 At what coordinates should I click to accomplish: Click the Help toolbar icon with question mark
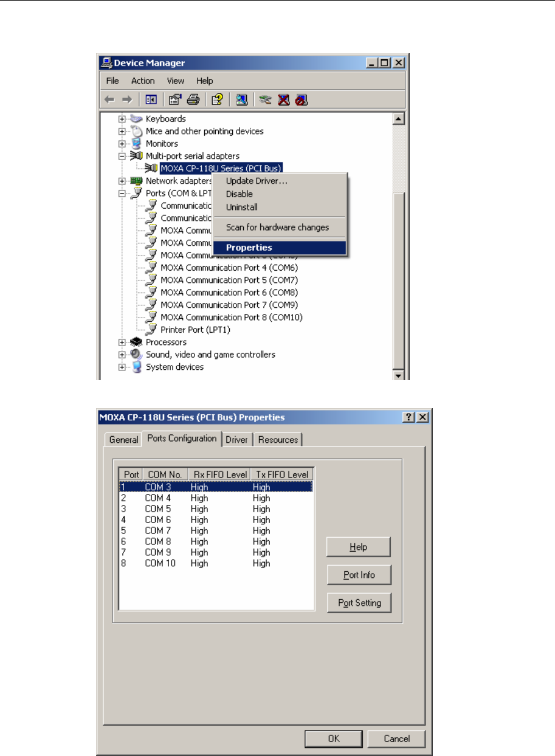pos(216,100)
